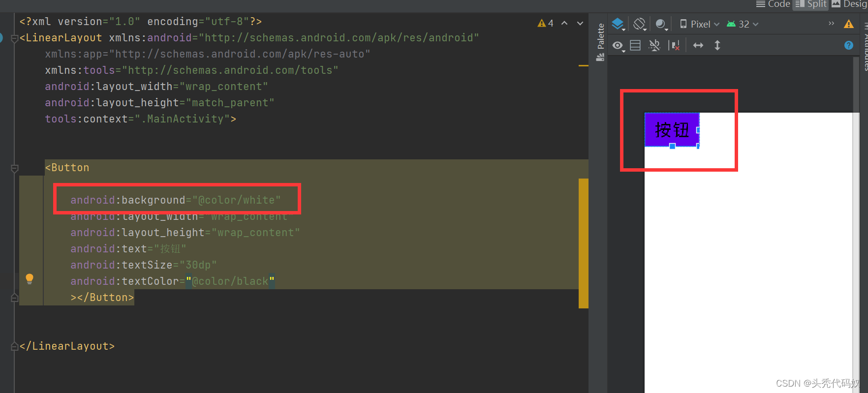
Task: Collapse the Button tag fold marker
Action: coord(15,169)
